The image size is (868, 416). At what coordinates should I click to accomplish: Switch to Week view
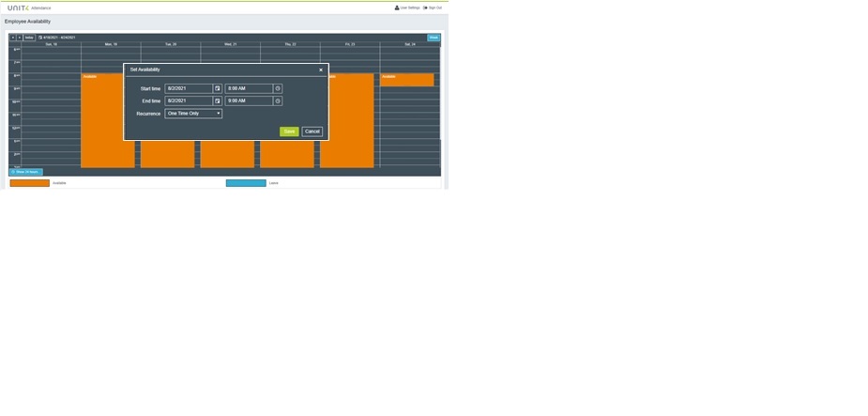click(x=434, y=38)
